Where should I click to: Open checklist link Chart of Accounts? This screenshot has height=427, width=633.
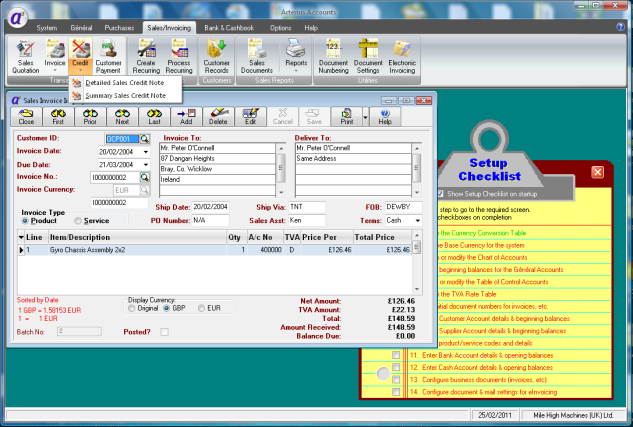click(484, 257)
